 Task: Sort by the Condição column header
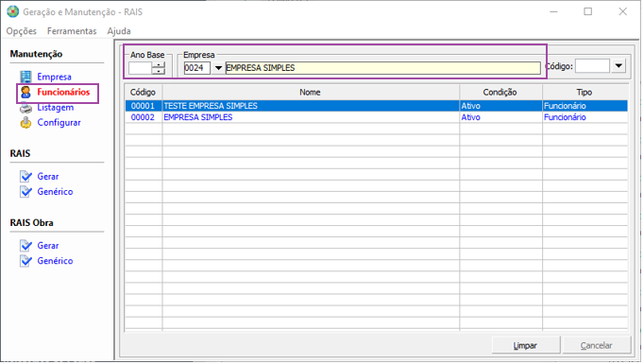[x=500, y=92]
